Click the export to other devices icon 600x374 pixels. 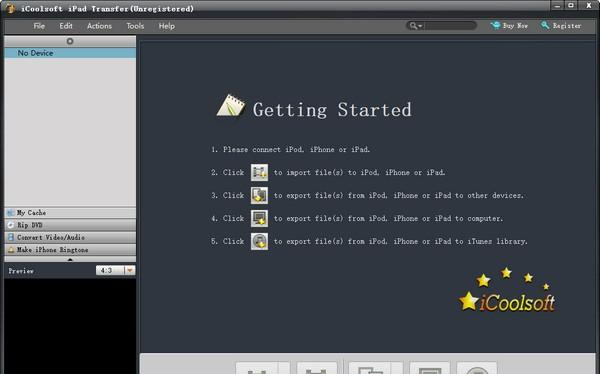point(259,195)
